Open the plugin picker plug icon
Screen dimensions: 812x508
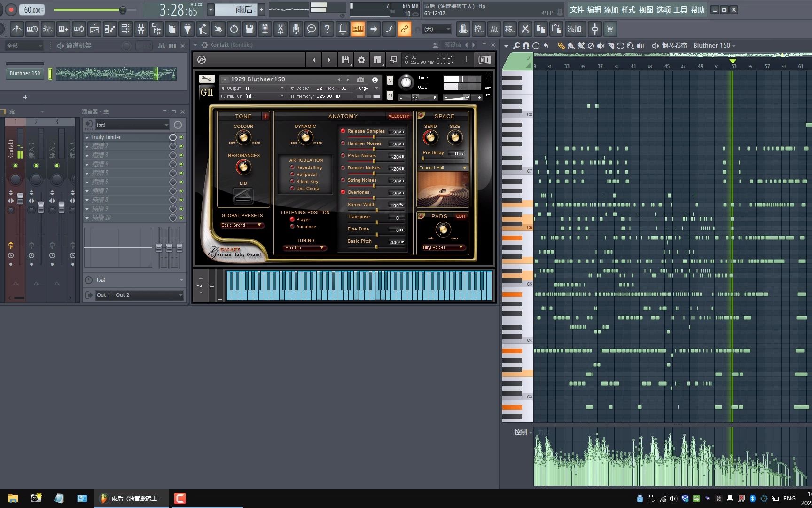[x=187, y=29]
